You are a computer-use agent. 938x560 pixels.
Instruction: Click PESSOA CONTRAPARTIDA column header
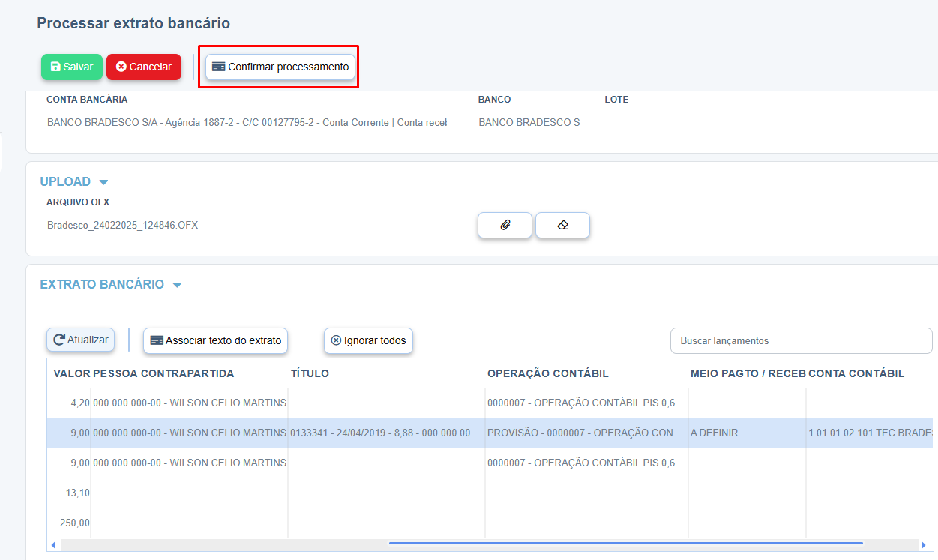point(163,373)
